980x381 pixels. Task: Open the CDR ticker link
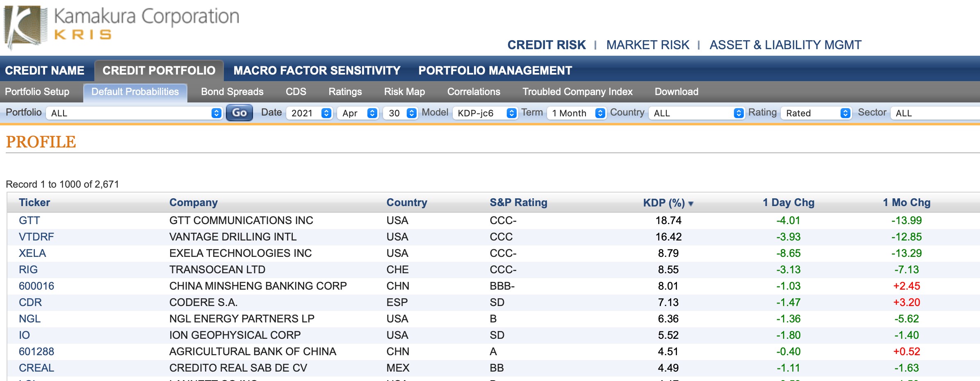coord(30,302)
